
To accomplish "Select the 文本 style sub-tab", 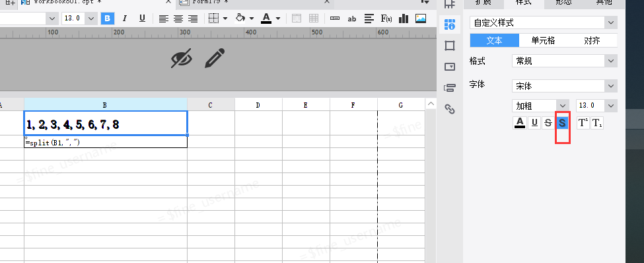I will coord(495,41).
